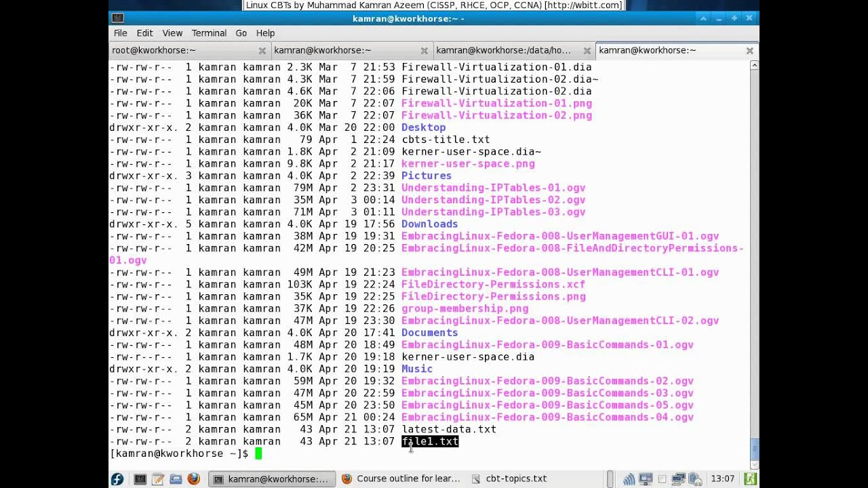Click Understanding-IPTables-02.ogv filename
Image resolution: width=868 pixels, height=488 pixels.
coord(493,200)
